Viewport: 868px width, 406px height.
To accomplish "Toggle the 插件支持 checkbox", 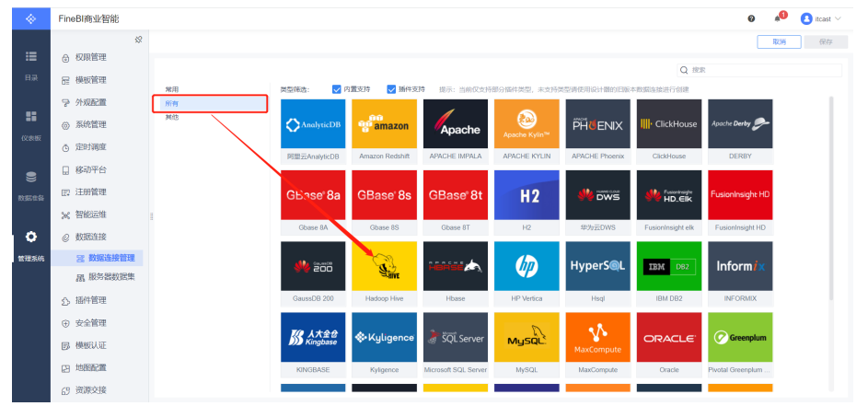I will click(x=391, y=89).
